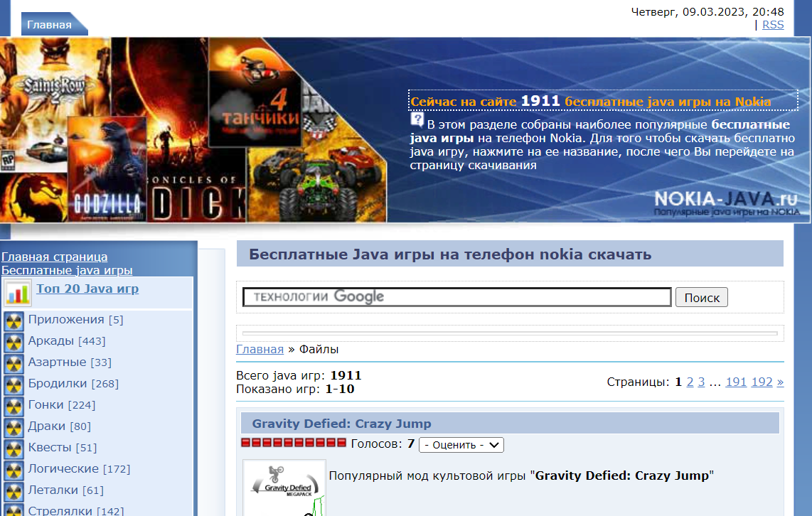The width and height of the screenshot is (812, 516).
Task: Go to page 192 of games
Action: tap(762, 382)
